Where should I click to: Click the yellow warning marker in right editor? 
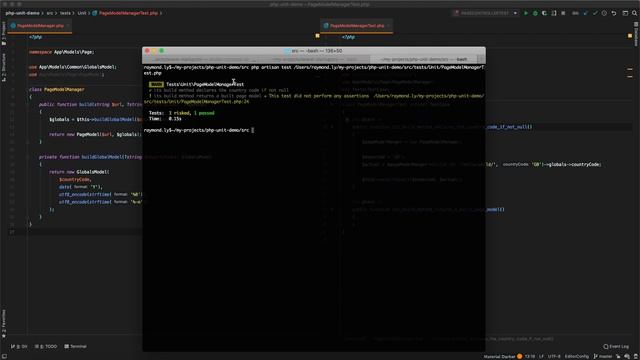(x=630, y=36)
